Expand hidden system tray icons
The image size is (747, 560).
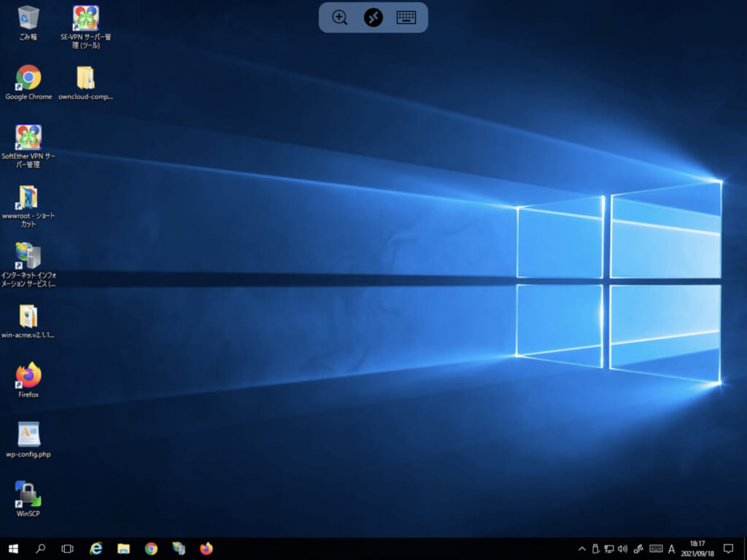pyautogui.click(x=581, y=548)
